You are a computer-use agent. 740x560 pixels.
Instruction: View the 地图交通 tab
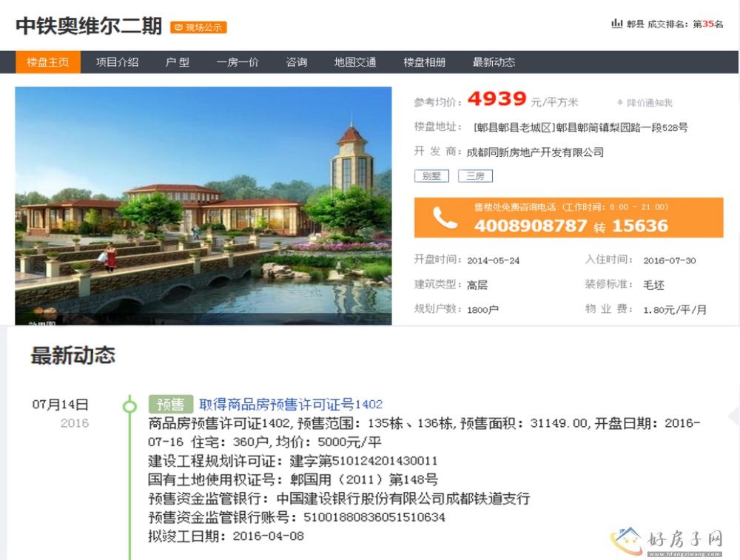point(355,62)
